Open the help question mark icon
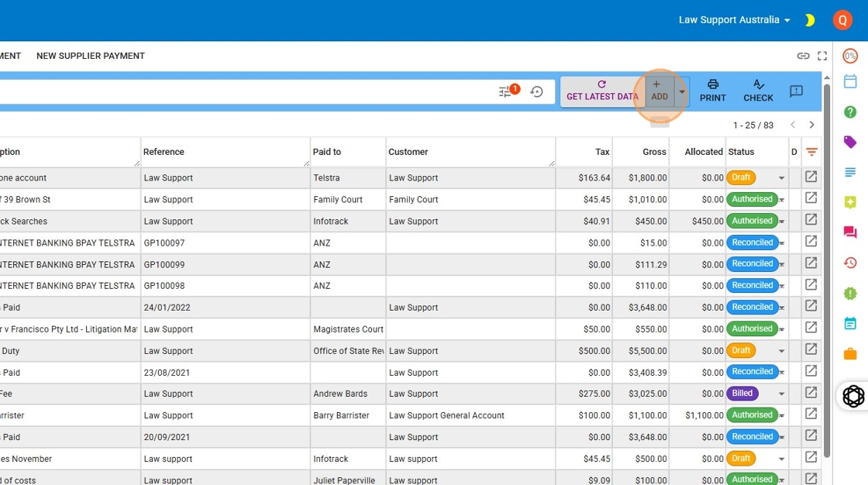Image resolution: width=868 pixels, height=485 pixels. click(x=850, y=112)
